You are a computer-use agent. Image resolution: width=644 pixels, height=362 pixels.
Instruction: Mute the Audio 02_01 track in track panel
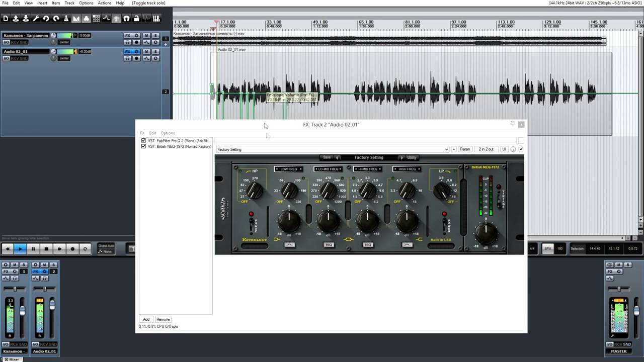coord(146,52)
